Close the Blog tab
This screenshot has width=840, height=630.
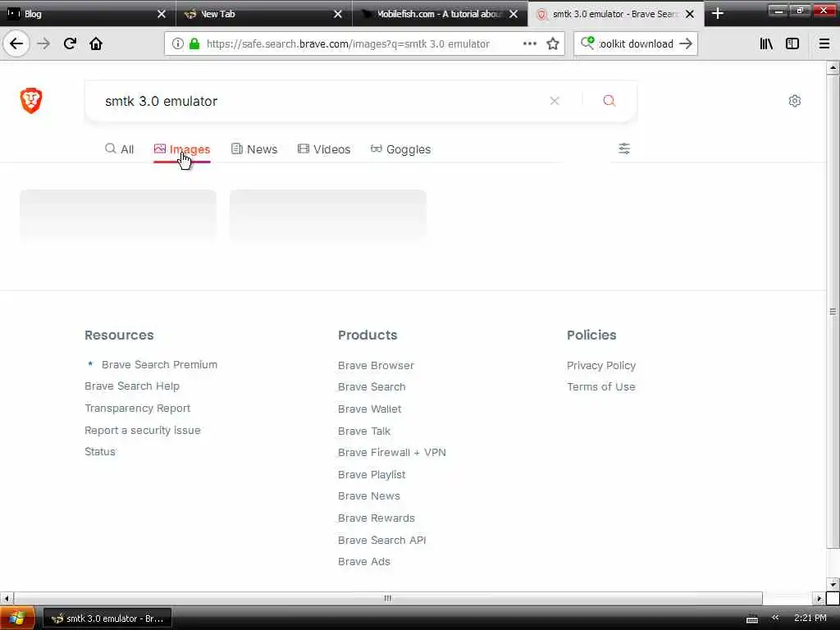click(x=162, y=14)
